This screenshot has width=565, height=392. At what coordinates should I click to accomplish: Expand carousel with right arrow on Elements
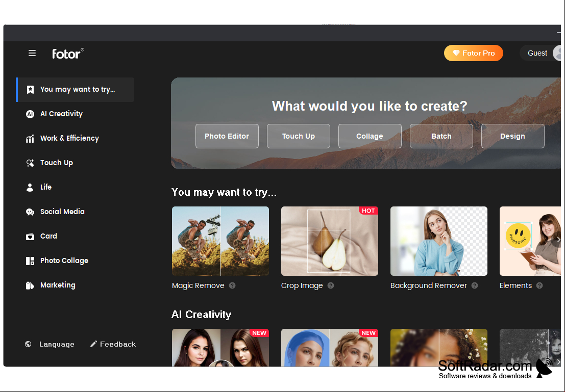[x=557, y=240]
